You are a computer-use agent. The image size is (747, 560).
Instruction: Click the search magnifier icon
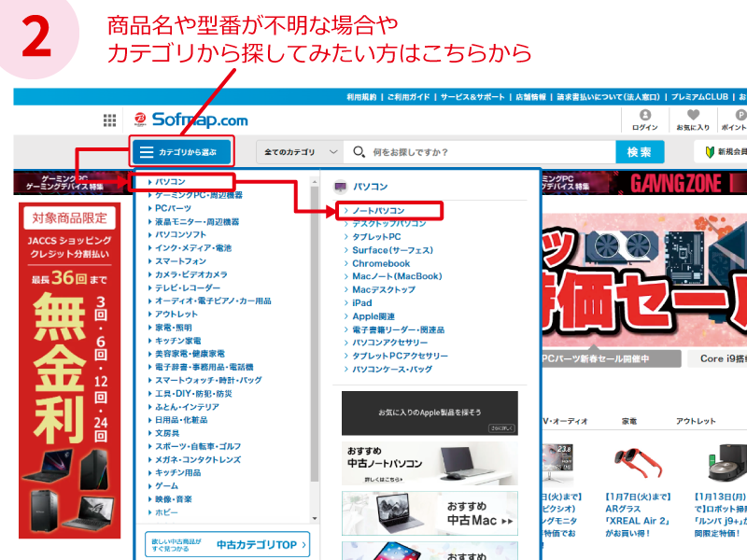coord(359,152)
